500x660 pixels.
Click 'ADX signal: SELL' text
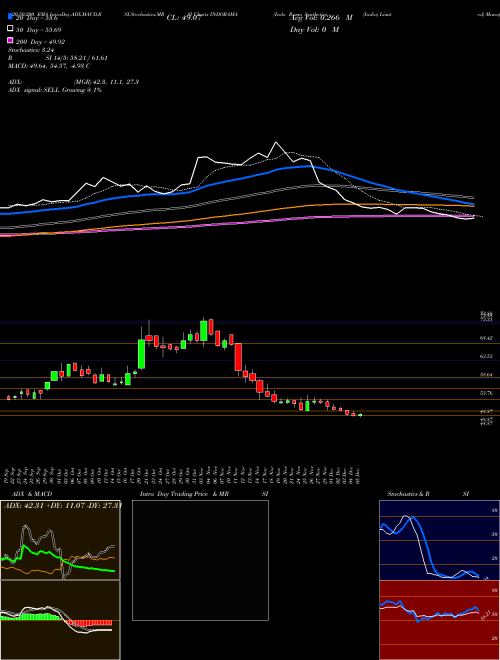pos(34,90)
